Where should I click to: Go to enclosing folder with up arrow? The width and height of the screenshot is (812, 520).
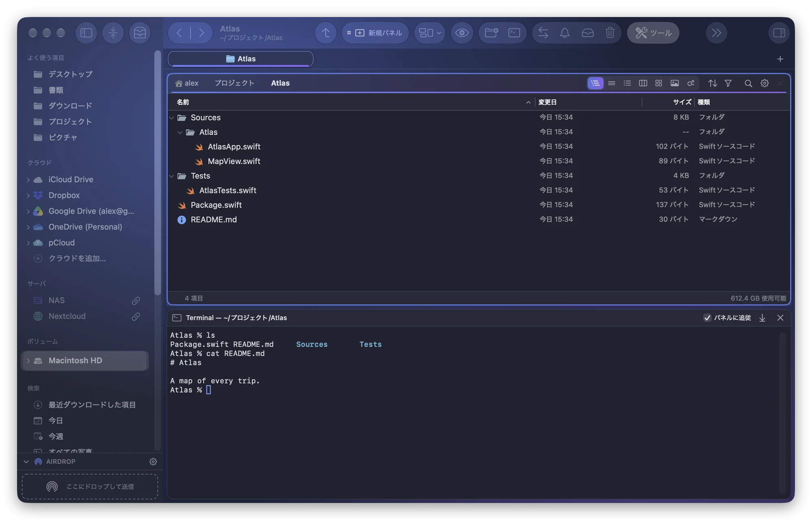(326, 33)
